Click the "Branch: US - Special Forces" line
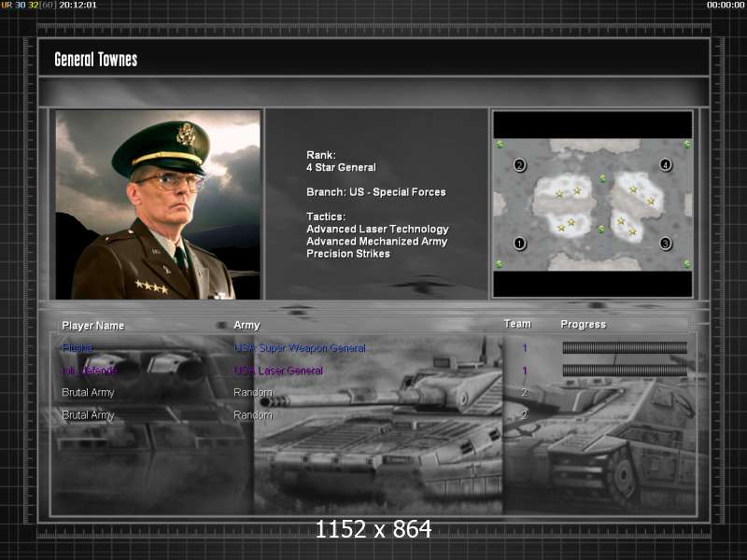The image size is (747, 560). [376, 192]
